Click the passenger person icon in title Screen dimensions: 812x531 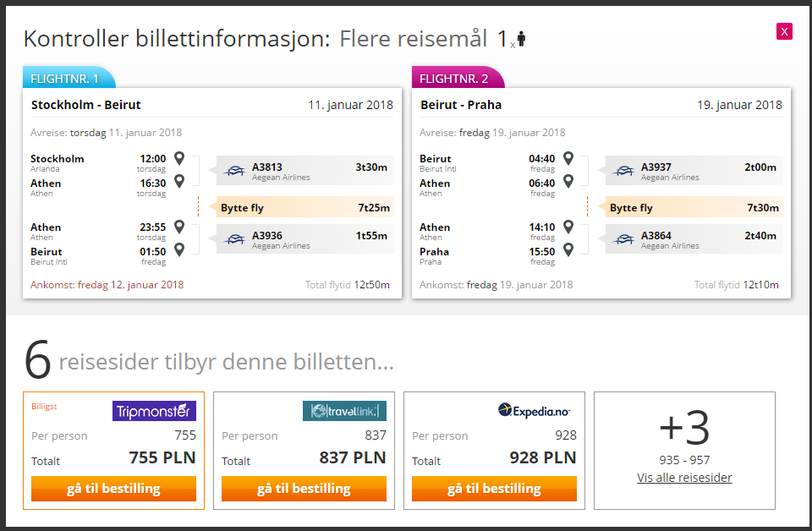(x=521, y=39)
